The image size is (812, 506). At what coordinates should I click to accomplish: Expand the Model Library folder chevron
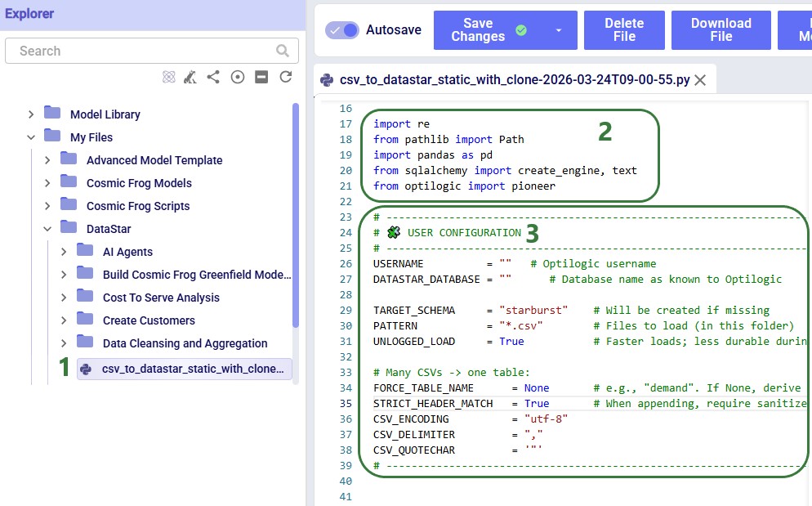31,114
